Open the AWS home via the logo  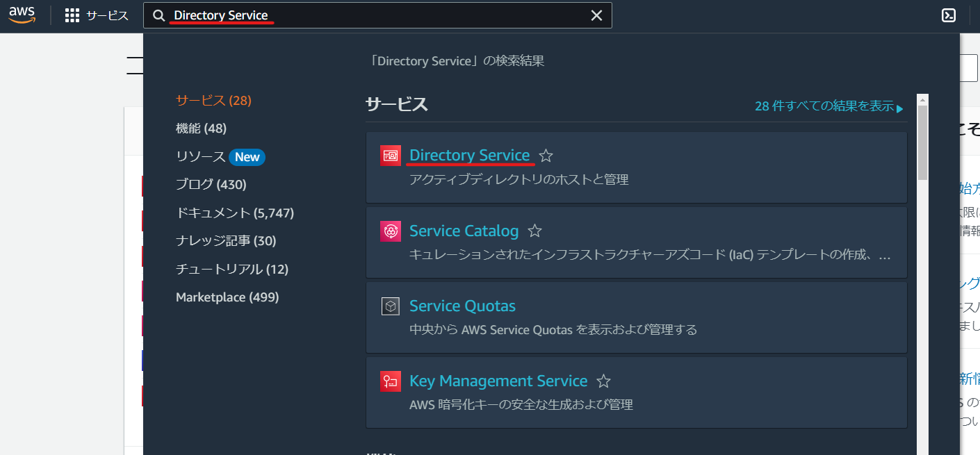pos(22,14)
